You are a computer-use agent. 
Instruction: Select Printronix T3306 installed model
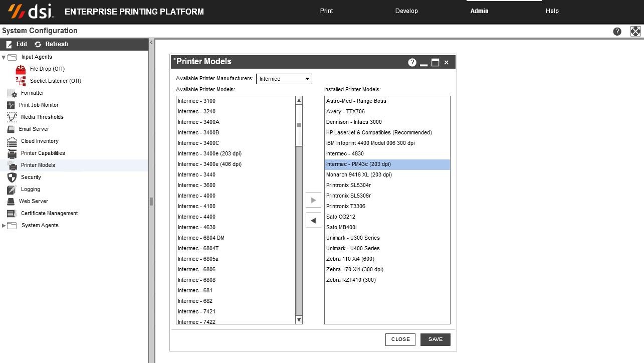coord(387,206)
